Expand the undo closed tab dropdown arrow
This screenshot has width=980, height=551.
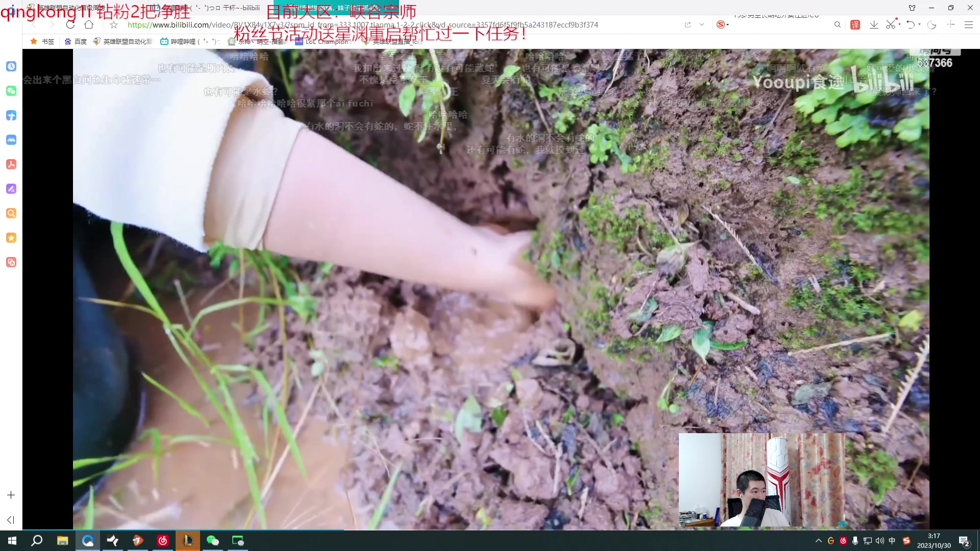click(919, 24)
